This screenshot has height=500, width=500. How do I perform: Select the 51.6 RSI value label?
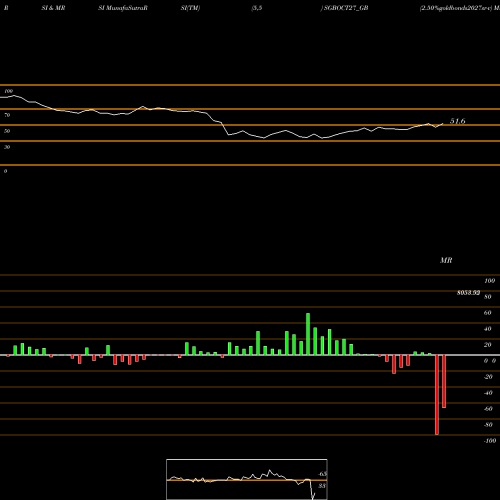click(x=458, y=121)
